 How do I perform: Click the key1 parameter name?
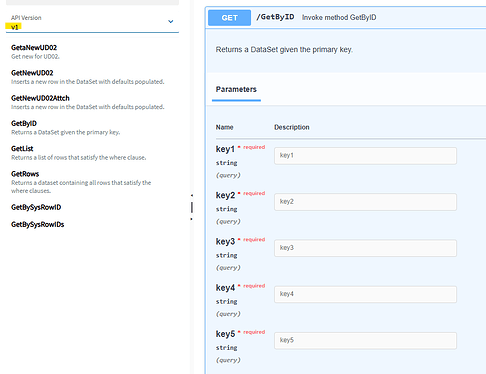coord(225,149)
